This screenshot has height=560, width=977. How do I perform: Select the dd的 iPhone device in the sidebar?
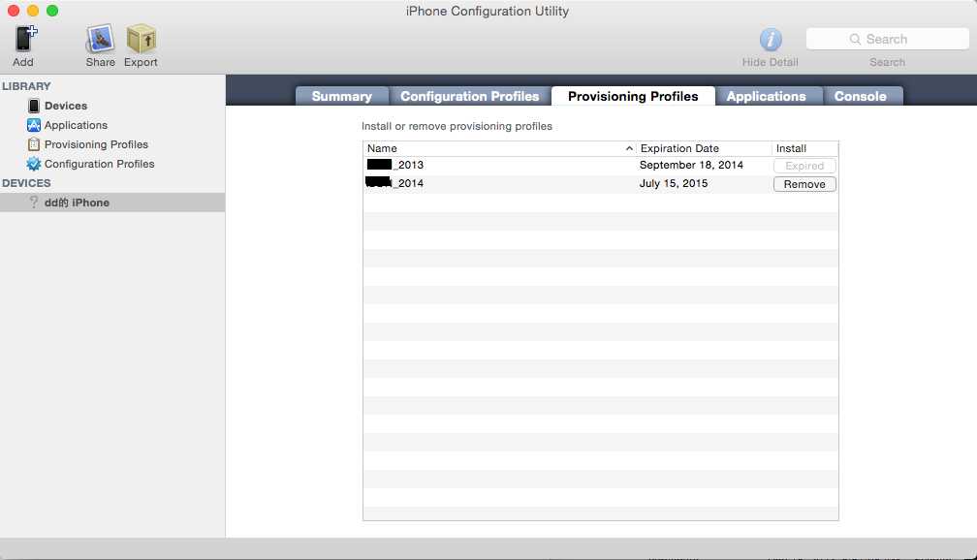pos(112,202)
